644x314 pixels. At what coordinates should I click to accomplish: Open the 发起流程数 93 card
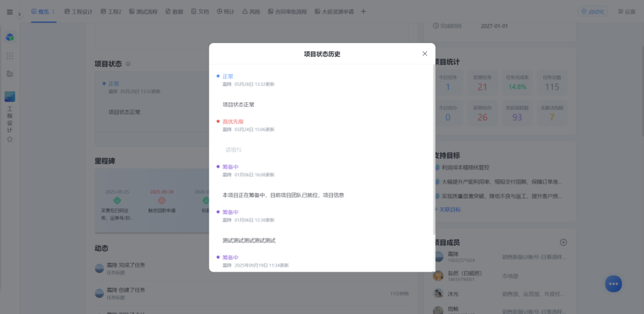[x=518, y=113]
